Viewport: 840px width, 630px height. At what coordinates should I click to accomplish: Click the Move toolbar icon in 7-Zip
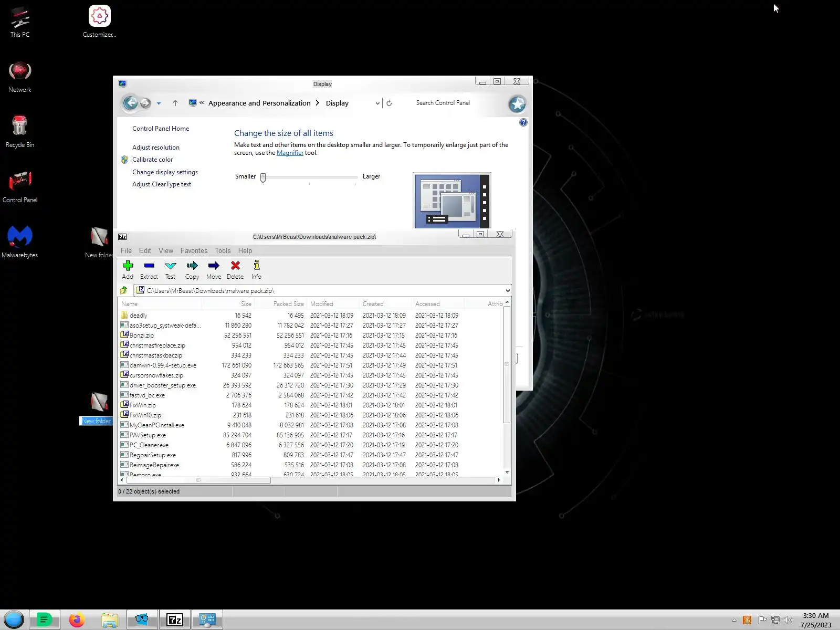tap(214, 269)
